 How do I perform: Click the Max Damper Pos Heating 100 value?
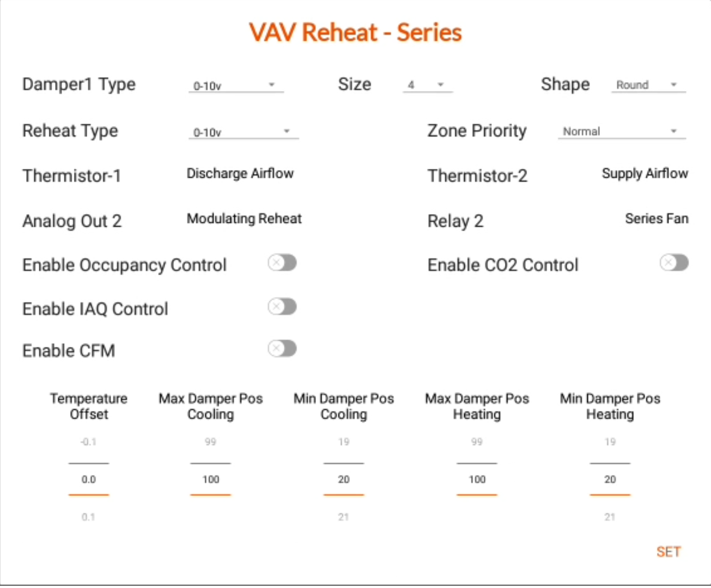tap(477, 480)
